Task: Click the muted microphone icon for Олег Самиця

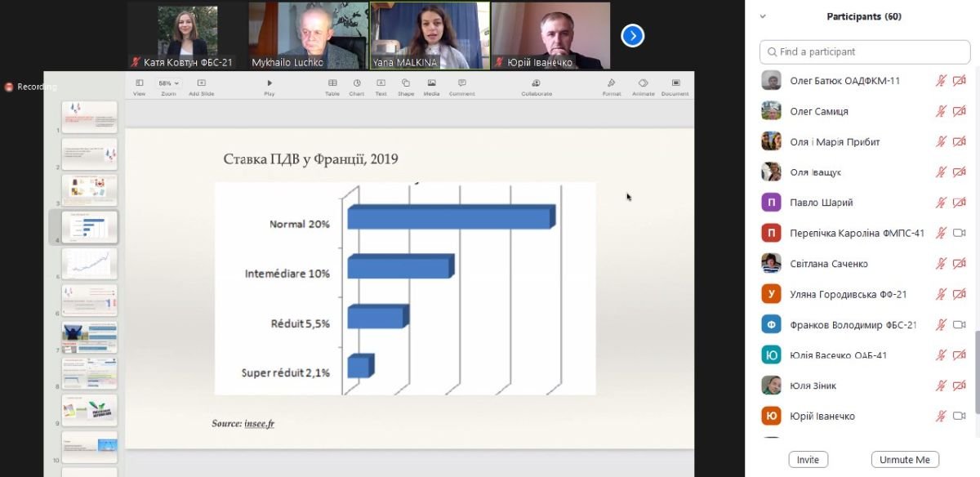Action: [941, 111]
